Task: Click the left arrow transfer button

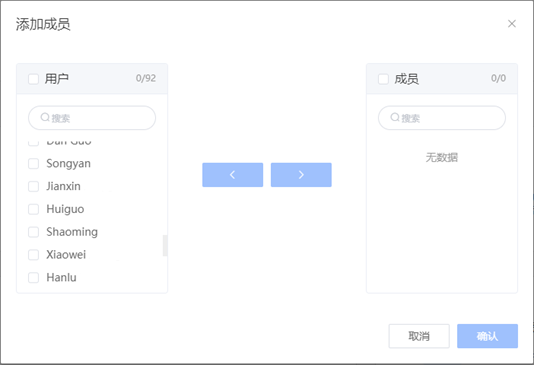Action: click(233, 175)
